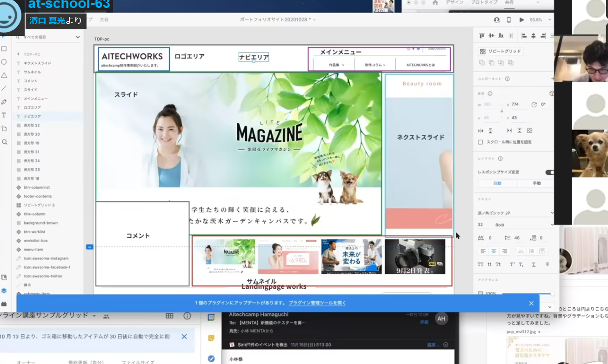Click the flip horizontal icon

481,131
